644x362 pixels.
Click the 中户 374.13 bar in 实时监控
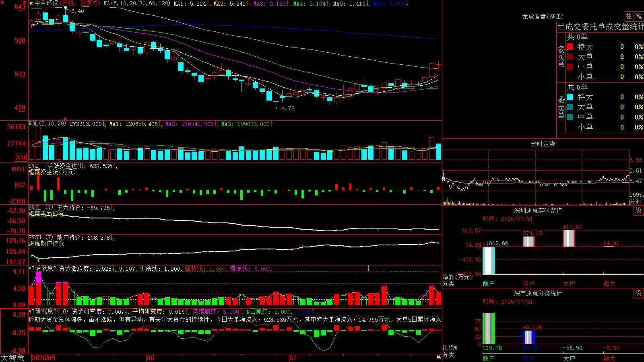tap(529, 241)
